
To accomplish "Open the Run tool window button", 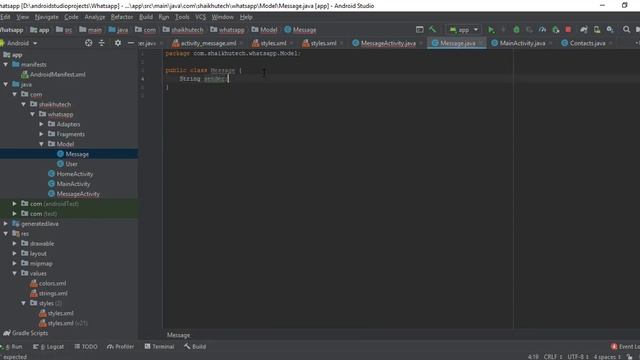I will pos(13,347).
